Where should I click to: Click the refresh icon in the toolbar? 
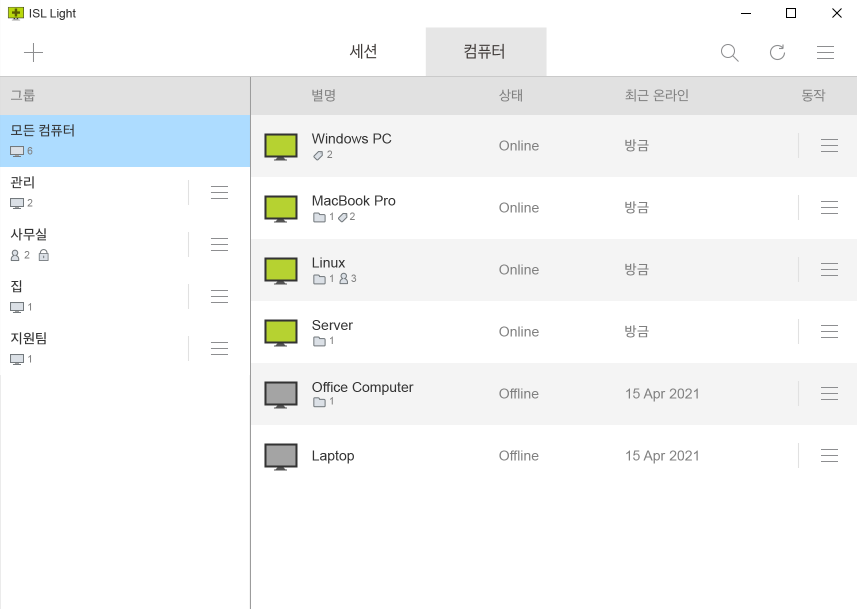tap(777, 52)
